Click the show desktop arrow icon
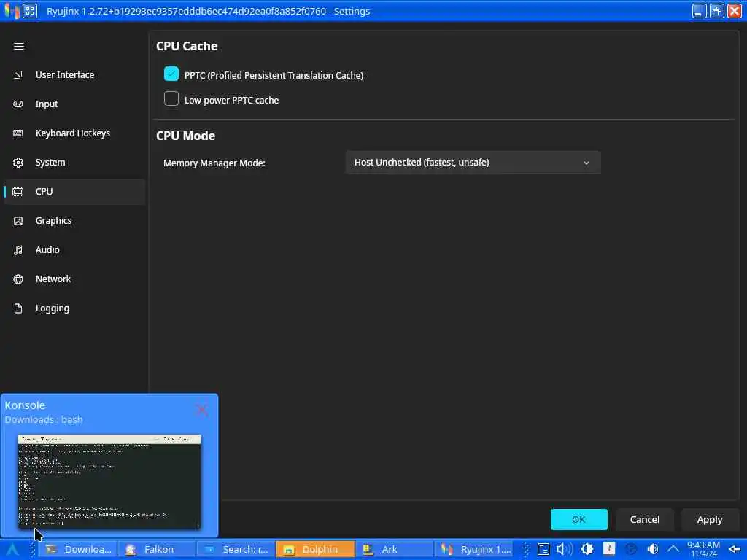 [735, 549]
